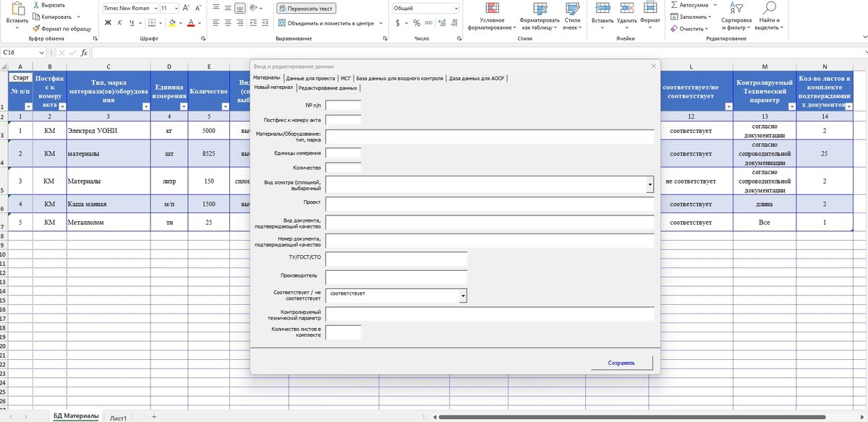Open База данных для АОСР tab
The width and height of the screenshot is (868, 422).
click(477, 77)
